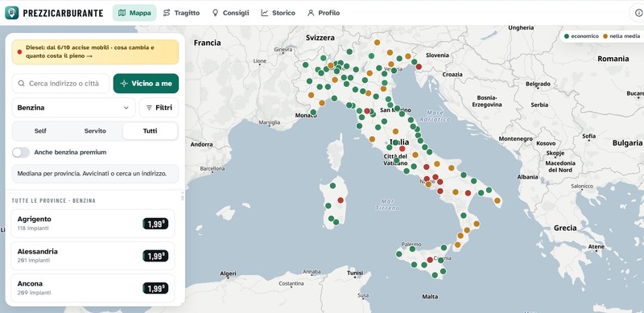Click the red marker in central Sicily
The image size is (644, 313).
430,260
